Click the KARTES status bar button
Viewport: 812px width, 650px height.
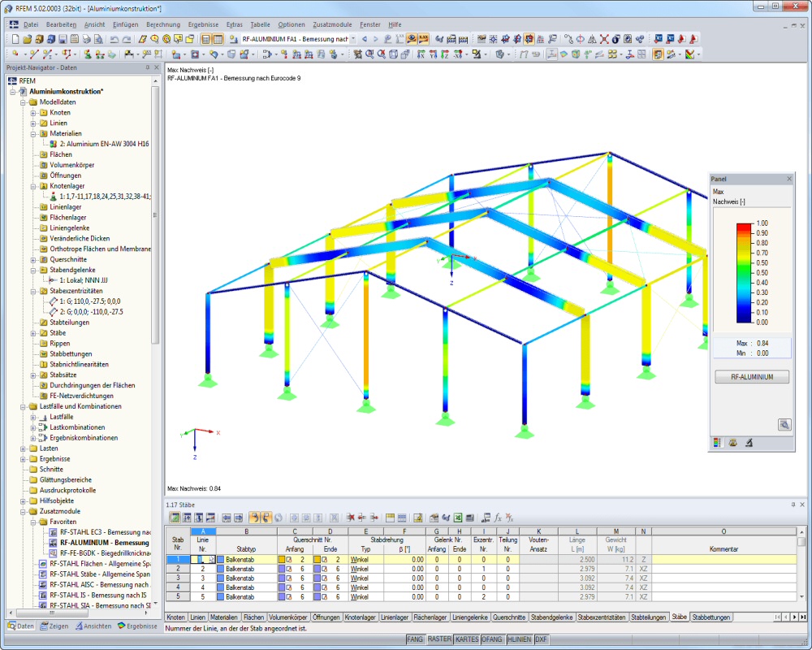pyautogui.click(x=467, y=639)
